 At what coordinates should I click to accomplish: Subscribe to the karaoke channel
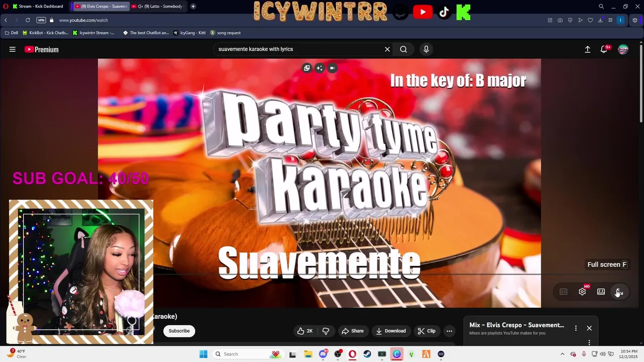(179, 331)
